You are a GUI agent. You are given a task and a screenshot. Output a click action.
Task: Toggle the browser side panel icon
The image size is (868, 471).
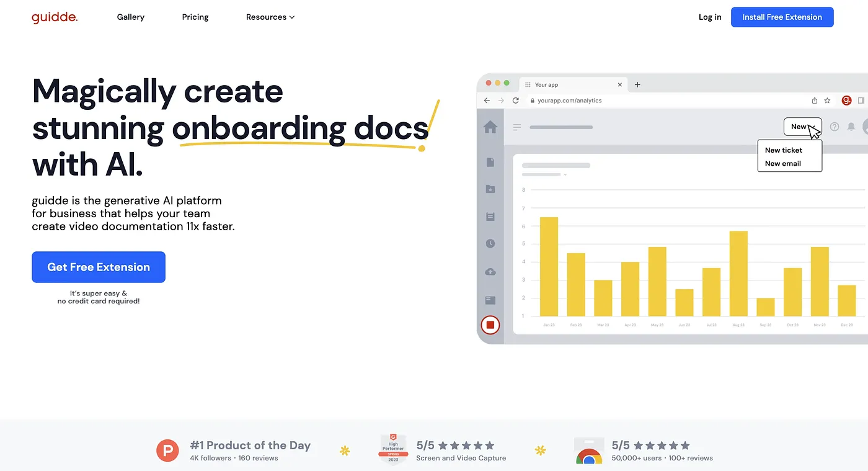[861, 101]
